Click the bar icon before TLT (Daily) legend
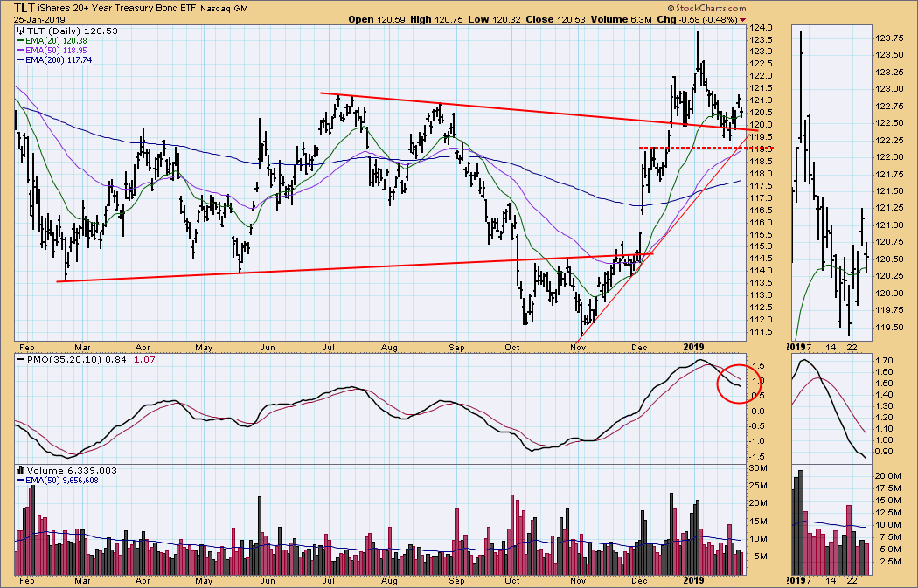The width and height of the screenshot is (918, 588). point(20,31)
